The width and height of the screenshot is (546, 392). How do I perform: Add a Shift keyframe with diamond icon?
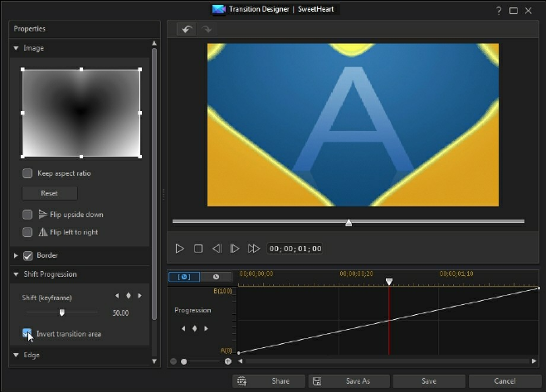click(x=128, y=296)
